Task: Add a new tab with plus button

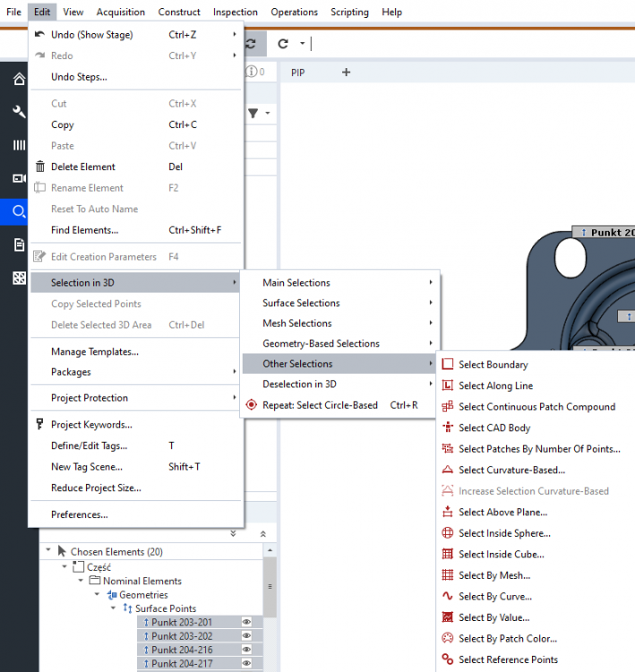Action: click(347, 72)
